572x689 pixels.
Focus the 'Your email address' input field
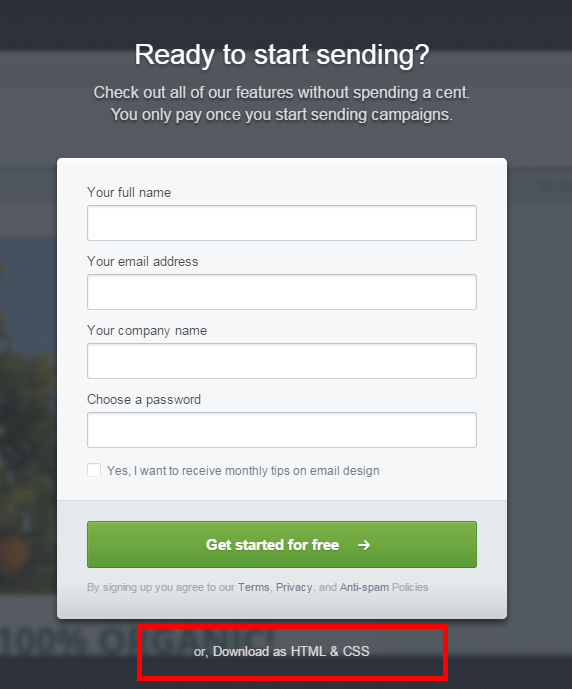pyautogui.click(x=282, y=292)
